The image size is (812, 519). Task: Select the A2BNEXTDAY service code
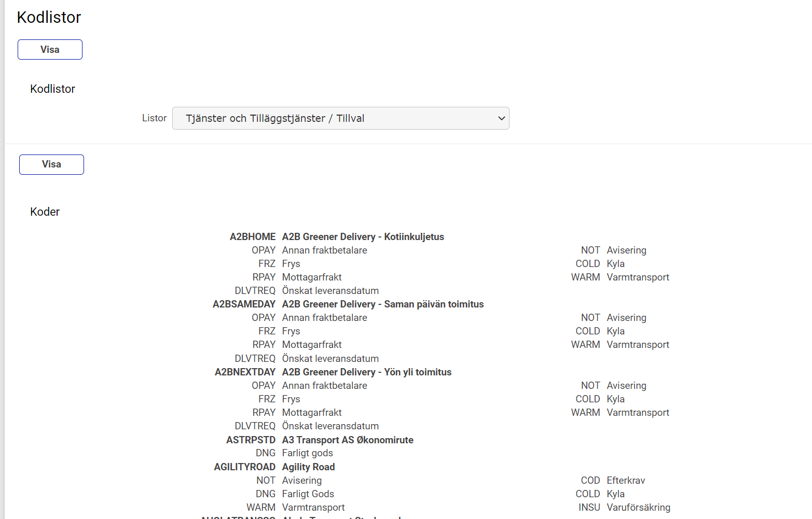pos(245,372)
